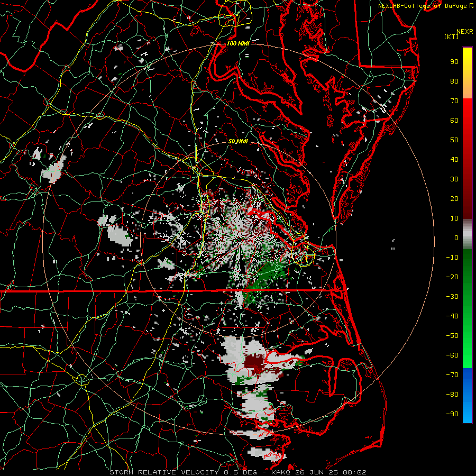Click the -50 value on velocity scale
This screenshot has width=476, height=476.
pos(452,336)
